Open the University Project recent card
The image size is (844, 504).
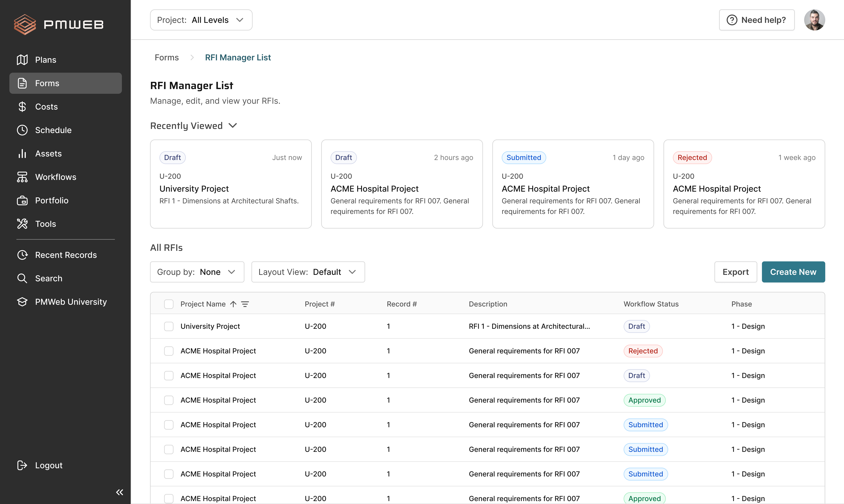231,184
